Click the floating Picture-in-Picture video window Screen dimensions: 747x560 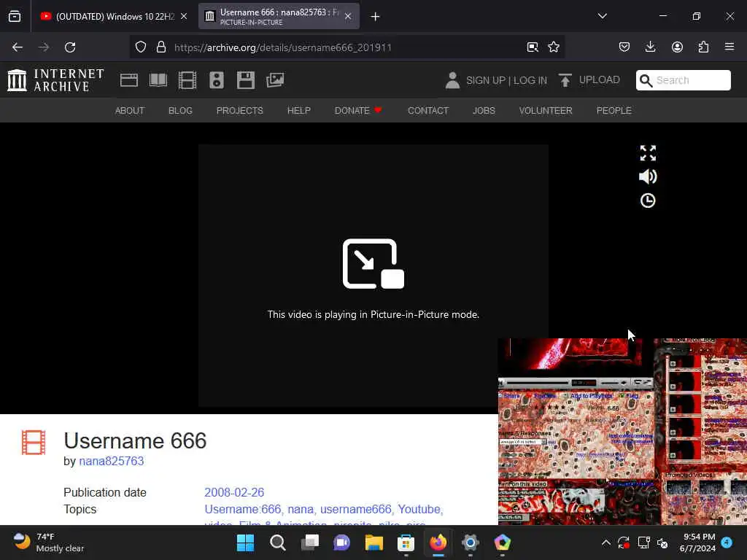[x=622, y=432]
